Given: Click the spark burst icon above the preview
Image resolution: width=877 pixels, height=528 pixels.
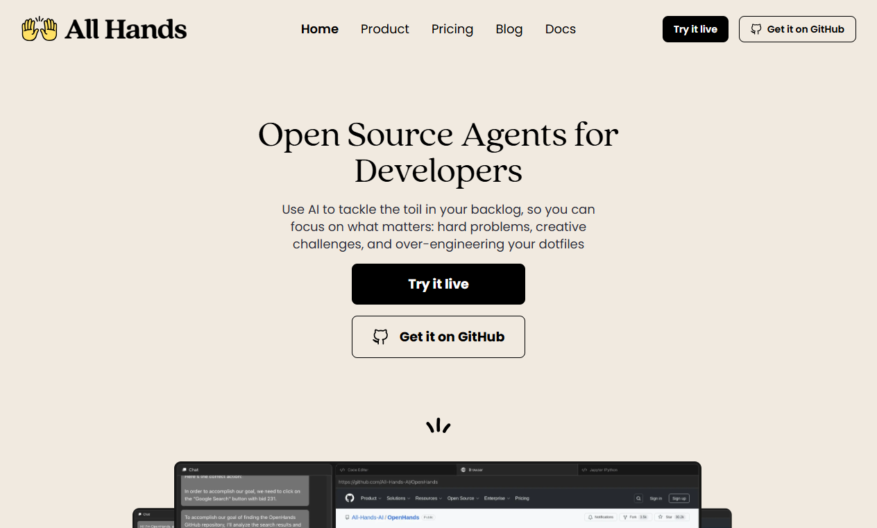Looking at the screenshot, I should click(438, 426).
